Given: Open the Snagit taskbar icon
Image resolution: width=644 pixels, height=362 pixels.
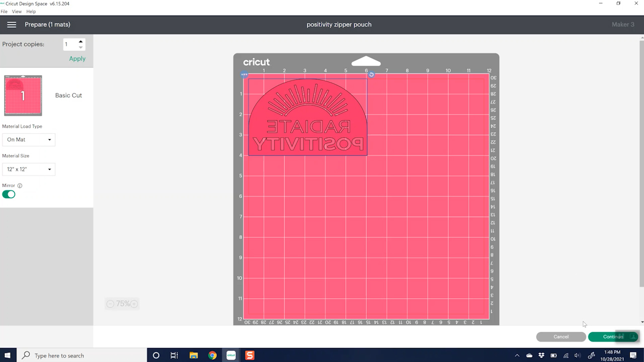Looking at the screenshot, I should 250,355.
